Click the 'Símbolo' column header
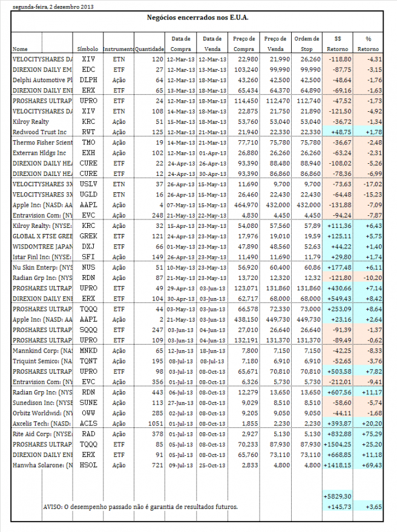Screen dimensions: 397x532 tap(88, 49)
